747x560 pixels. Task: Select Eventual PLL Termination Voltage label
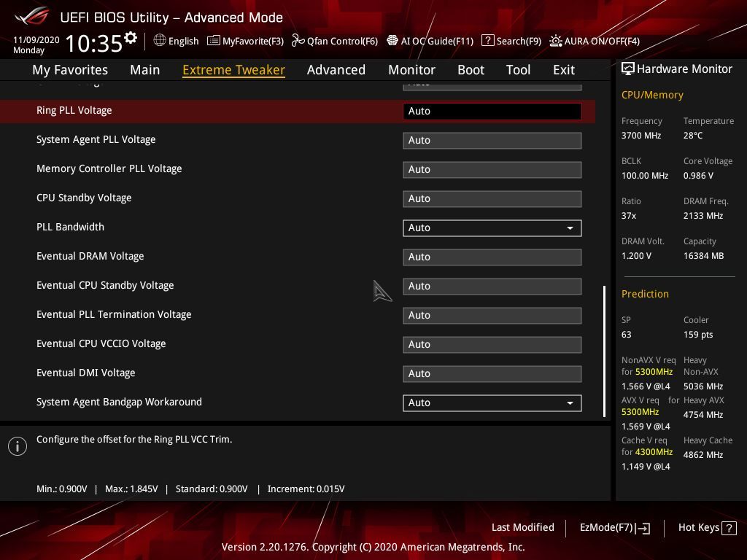coord(114,314)
